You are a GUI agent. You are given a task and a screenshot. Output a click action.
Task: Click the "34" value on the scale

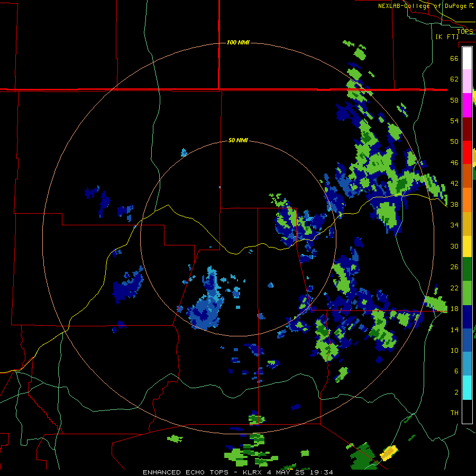pyautogui.click(x=454, y=225)
